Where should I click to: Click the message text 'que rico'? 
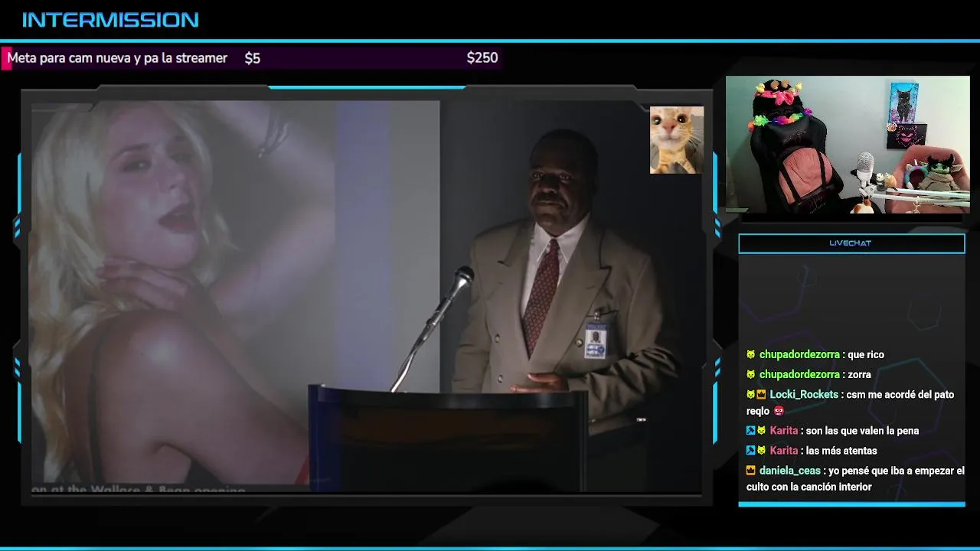pos(866,355)
